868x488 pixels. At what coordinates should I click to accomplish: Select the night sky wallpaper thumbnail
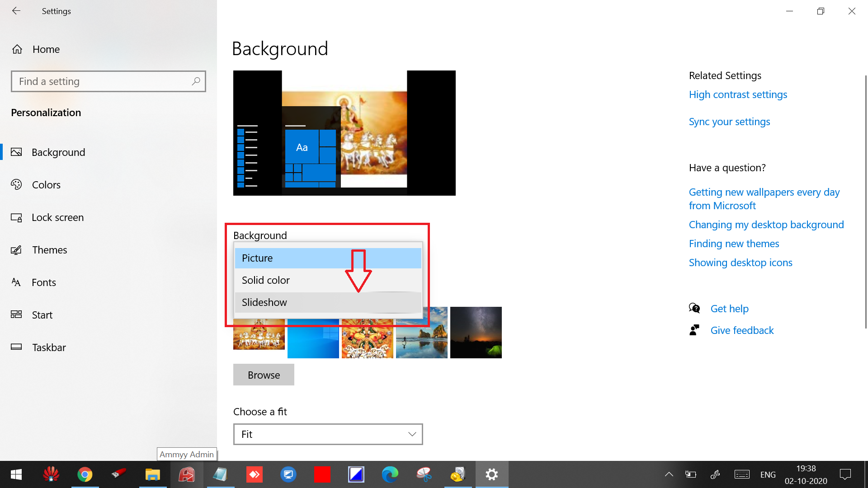point(476,333)
